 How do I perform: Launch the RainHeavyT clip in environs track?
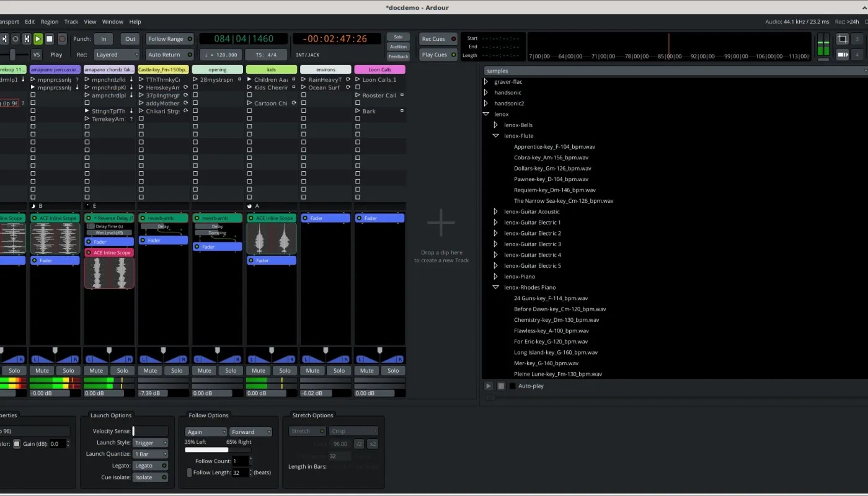coord(303,79)
